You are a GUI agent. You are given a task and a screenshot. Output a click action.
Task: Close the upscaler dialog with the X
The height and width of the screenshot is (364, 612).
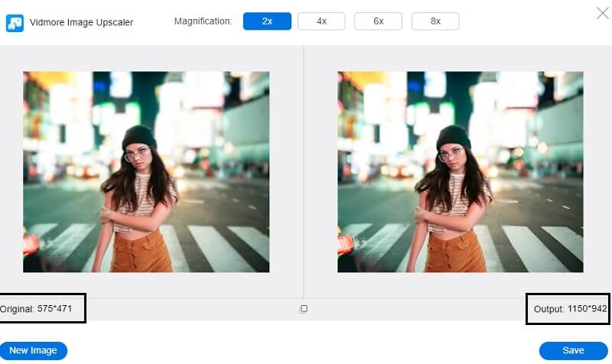point(601,12)
